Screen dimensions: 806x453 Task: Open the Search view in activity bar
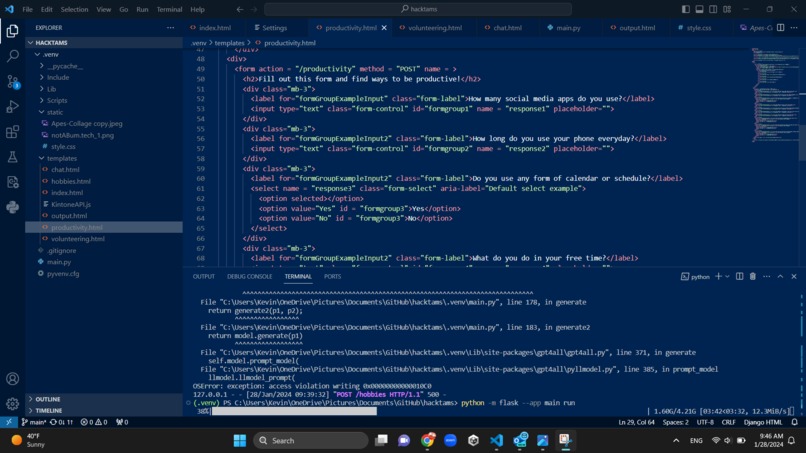tap(12, 56)
